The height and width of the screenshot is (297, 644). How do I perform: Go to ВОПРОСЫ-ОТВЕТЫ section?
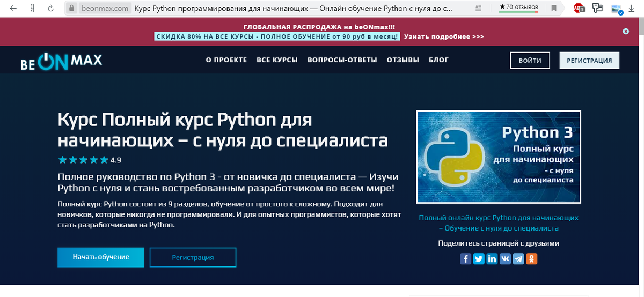pyautogui.click(x=342, y=60)
